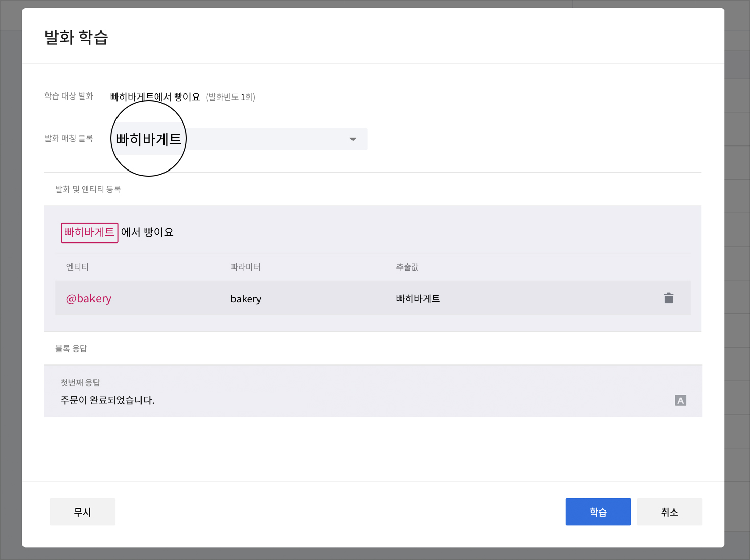
Task: Click the bakery parameter cell
Action: point(246,299)
